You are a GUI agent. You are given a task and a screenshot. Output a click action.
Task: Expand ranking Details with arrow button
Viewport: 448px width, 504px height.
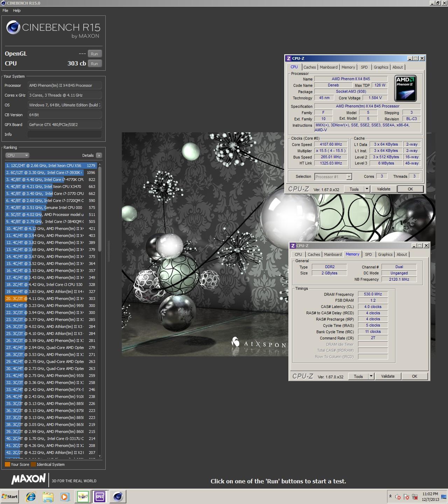[x=99, y=155]
